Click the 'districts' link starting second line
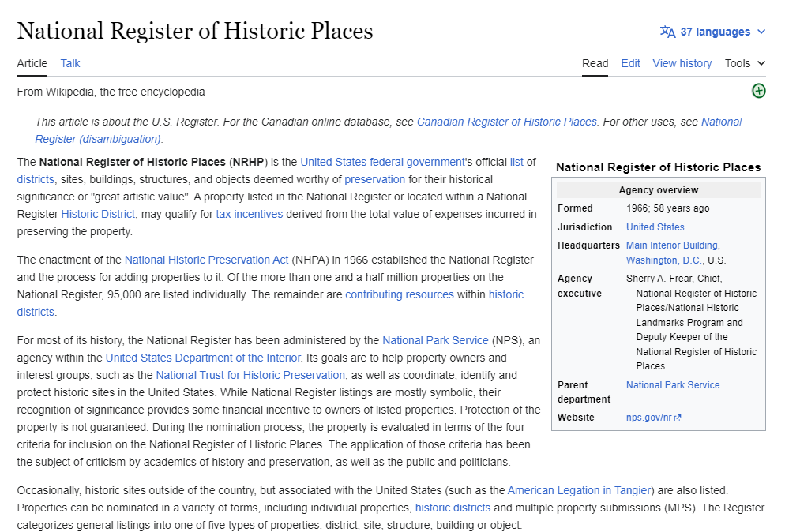Viewport: 785px width, 532px height. click(36, 180)
